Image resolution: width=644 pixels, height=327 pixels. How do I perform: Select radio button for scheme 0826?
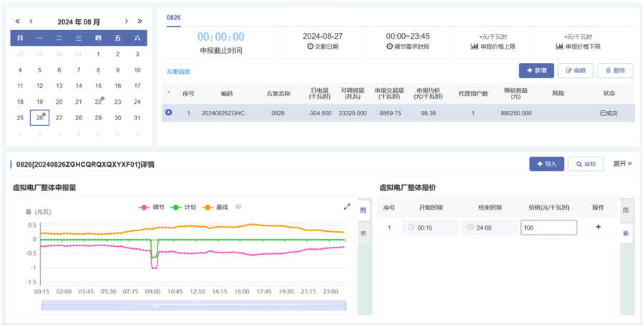169,112
